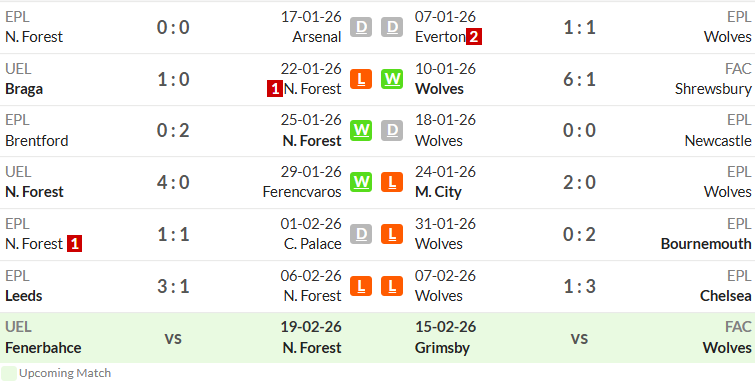This screenshot has width=755, height=392.
Task: Click the green W badge for Brentford vs N. Forest
Action: pyautogui.click(x=361, y=131)
